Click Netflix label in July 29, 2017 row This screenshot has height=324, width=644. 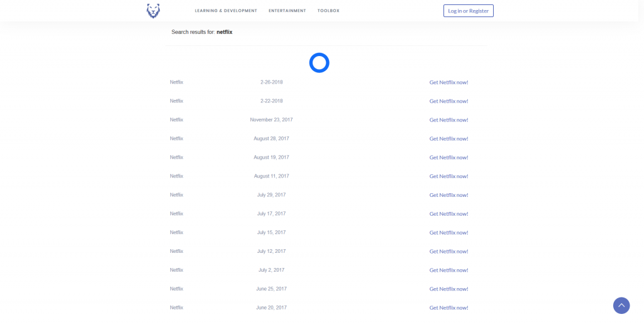coord(177,195)
